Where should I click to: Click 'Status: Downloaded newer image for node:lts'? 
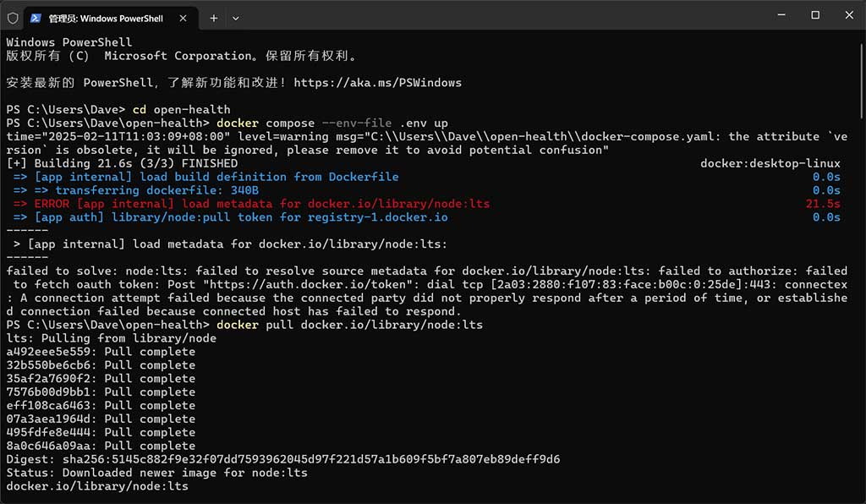click(x=156, y=473)
